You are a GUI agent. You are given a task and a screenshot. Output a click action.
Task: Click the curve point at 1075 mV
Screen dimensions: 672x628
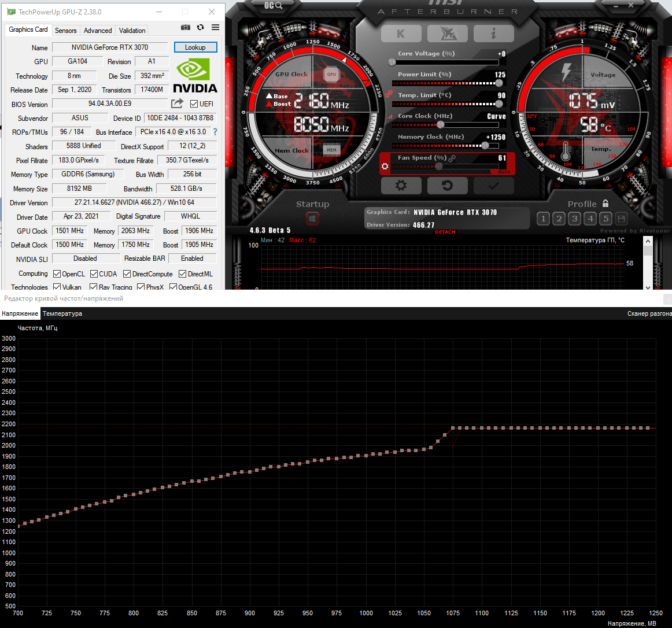[x=453, y=428]
